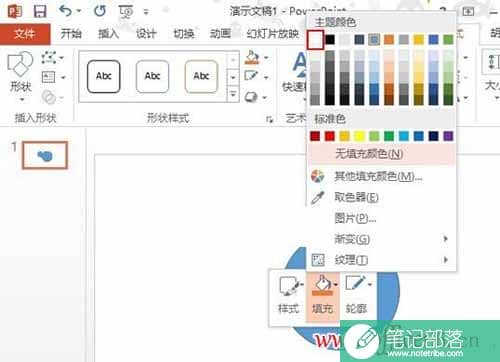Screen dimensions: 500x362
Task: Open 其他填充颜色(M)... dialog
Action: coord(381,176)
